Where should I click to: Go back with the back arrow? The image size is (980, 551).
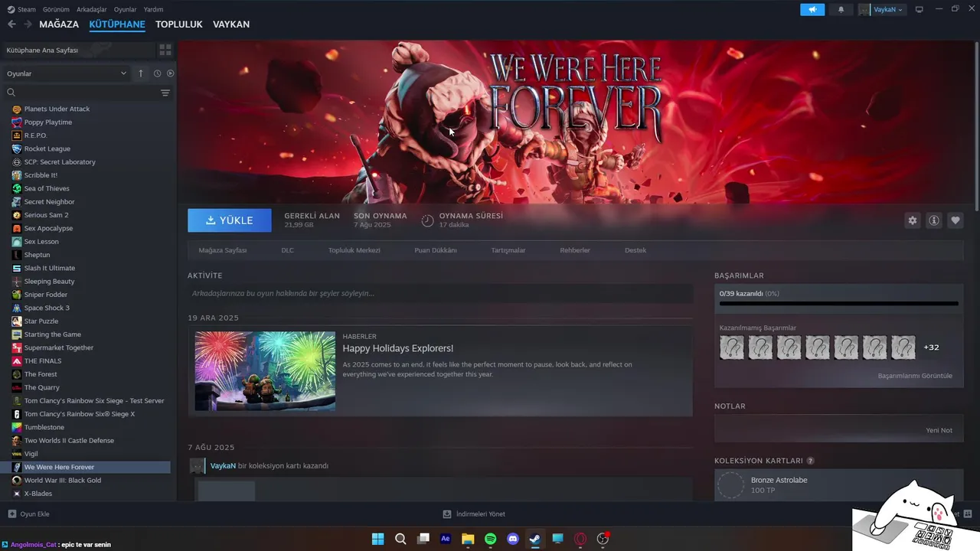[x=11, y=24]
